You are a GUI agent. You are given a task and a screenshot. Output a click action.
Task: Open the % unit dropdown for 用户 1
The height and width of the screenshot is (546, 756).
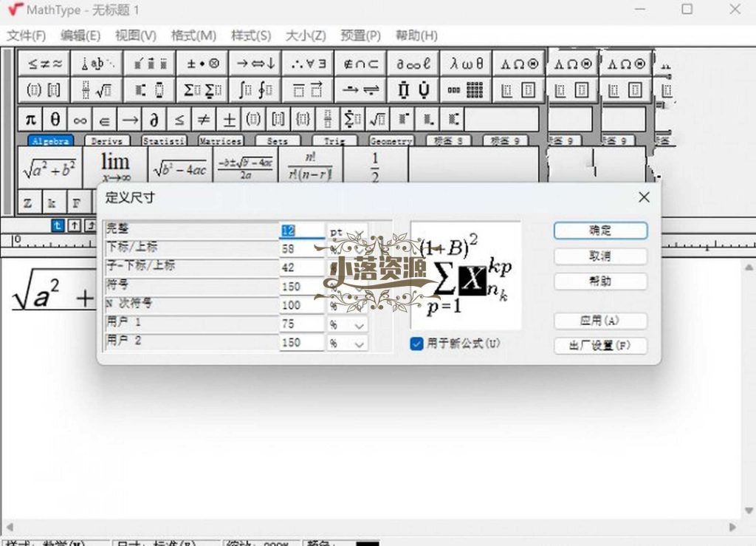click(x=347, y=324)
